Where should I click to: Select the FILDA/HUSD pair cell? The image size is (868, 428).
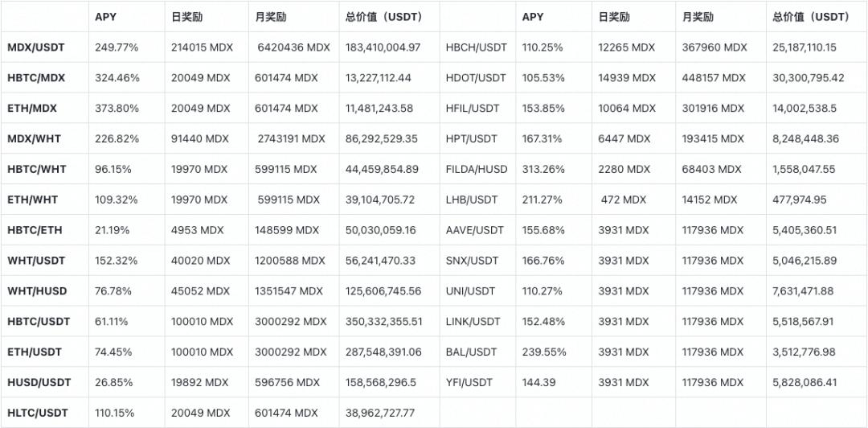(477, 170)
